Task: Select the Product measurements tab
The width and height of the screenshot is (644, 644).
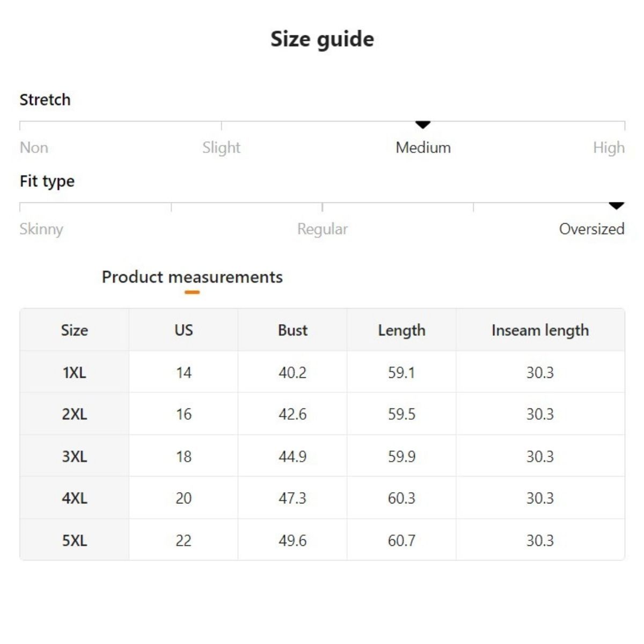Action: tap(192, 277)
